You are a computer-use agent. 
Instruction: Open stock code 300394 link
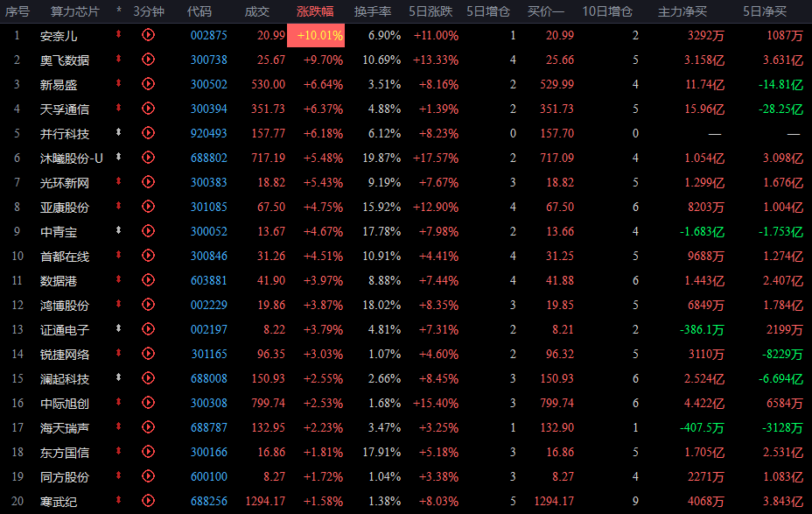208,109
